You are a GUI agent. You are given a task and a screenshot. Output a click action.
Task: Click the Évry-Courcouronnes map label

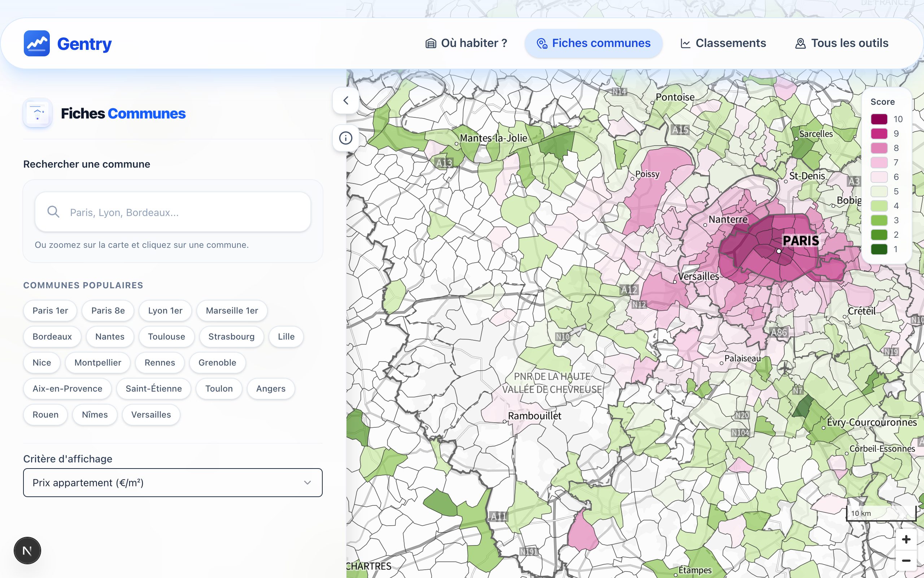(x=872, y=422)
